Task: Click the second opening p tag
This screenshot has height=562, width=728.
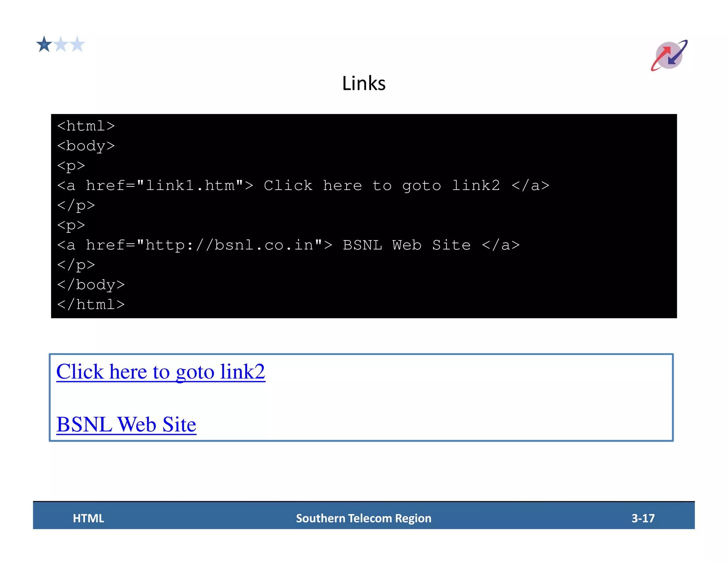Action: click(71, 225)
